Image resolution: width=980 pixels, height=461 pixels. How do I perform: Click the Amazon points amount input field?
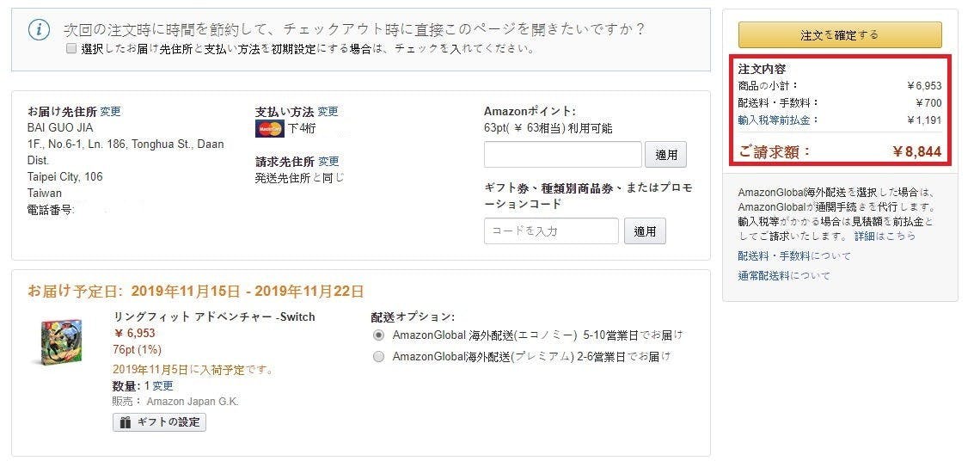click(562, 155)
